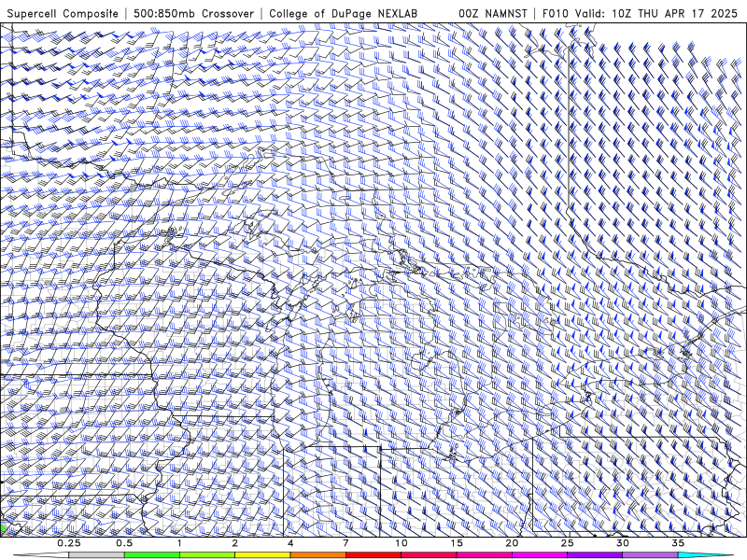Viewport: 747px width, 560px height.
Task: Click the legend value 20
Action: (x=512, y=543)
